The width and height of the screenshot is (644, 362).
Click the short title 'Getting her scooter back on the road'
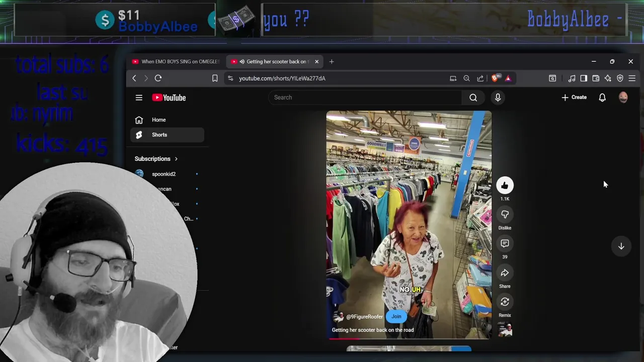pos(373,330)
